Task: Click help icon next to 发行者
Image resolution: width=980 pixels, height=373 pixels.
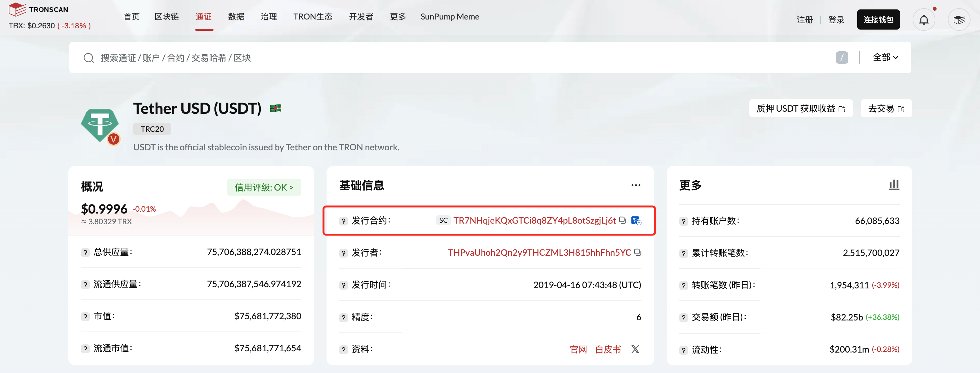Action: tap(343, 253)
